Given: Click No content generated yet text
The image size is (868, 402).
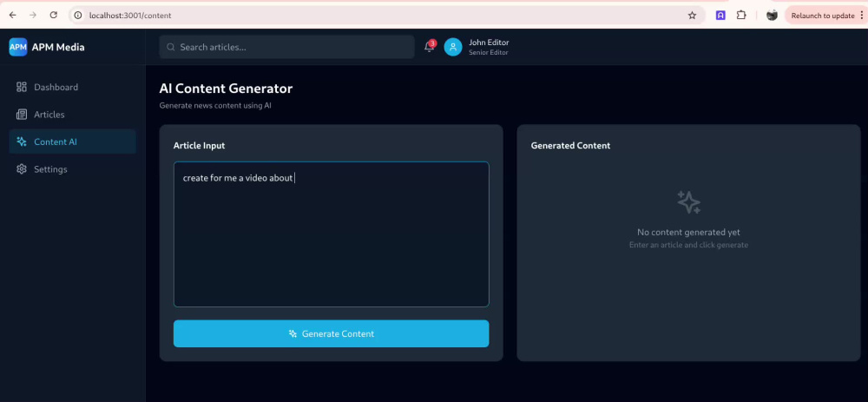Looking at the screenshot, I should [x=688, y=232].
